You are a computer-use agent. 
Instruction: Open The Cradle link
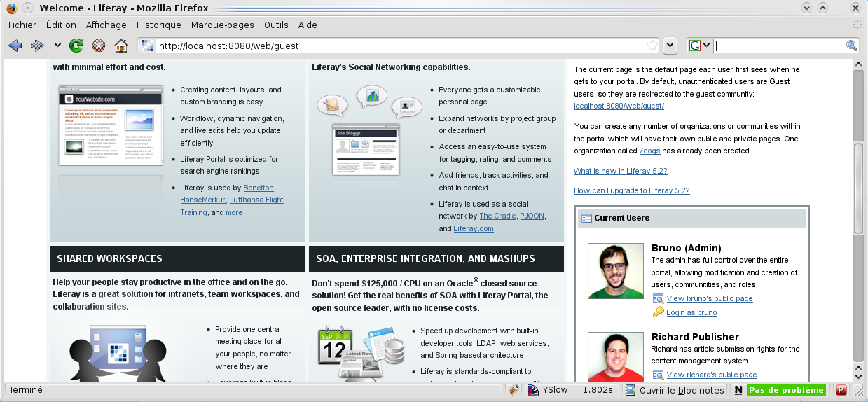(497, 216)
